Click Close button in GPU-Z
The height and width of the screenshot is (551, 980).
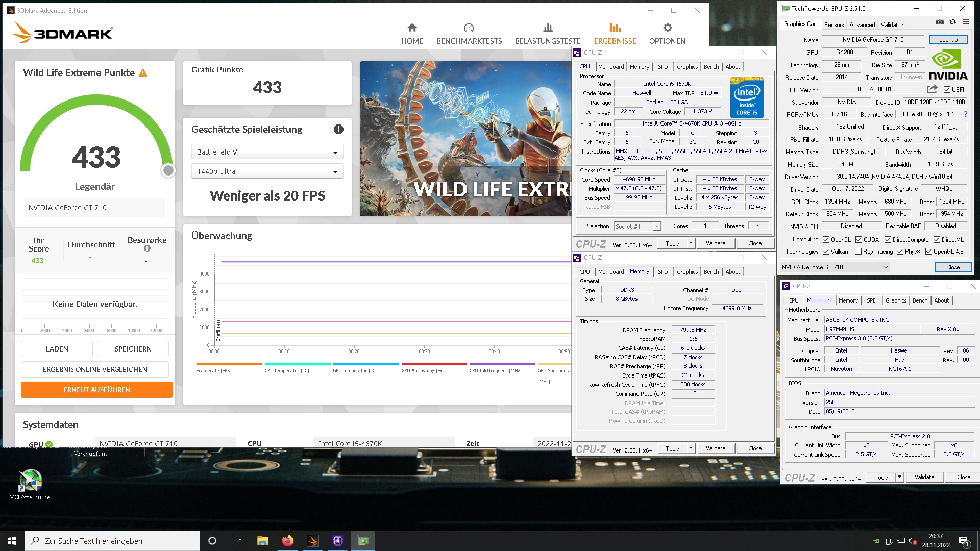pyautogui.click(x=952, y=267)
